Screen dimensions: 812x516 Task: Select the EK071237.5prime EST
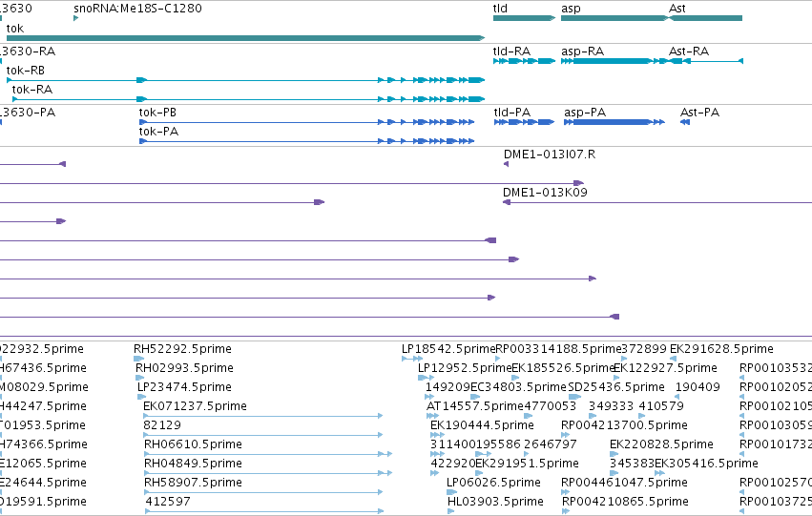[263, 416]
